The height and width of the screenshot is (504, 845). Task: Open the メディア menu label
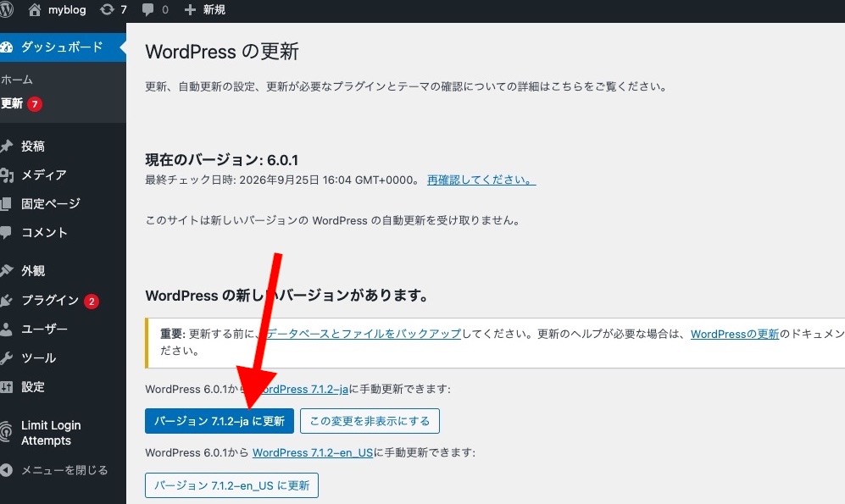[44, 175]
